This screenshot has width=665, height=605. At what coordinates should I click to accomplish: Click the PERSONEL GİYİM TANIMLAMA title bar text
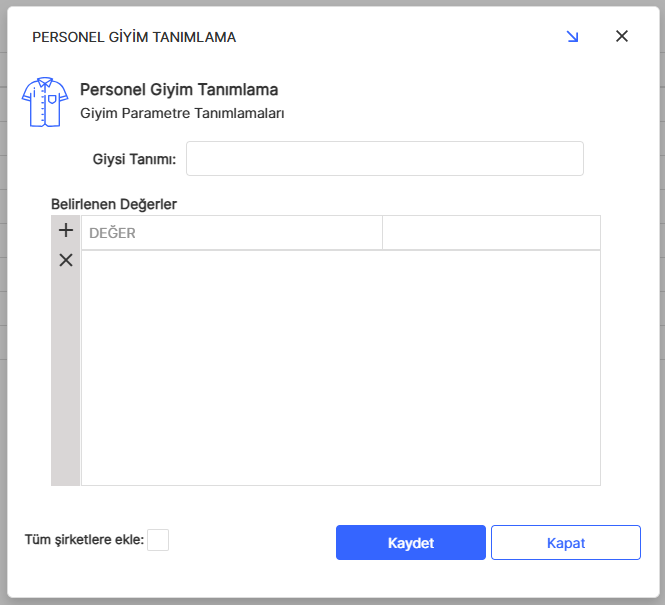tap(134, 37)
